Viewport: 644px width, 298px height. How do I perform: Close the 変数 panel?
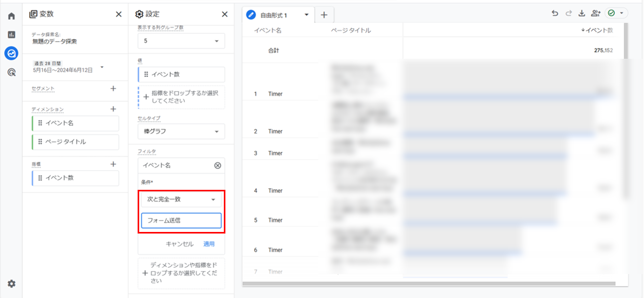click(119, 15)
